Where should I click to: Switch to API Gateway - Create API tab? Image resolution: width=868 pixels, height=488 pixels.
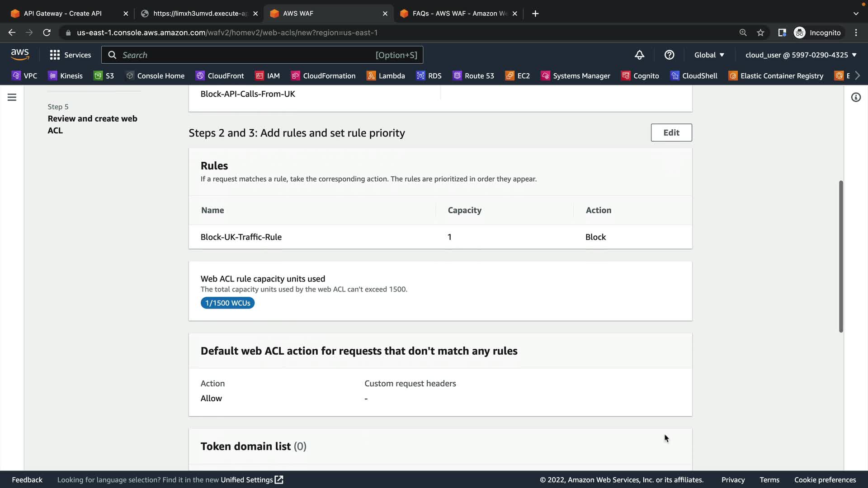click(x=63, y=14)
